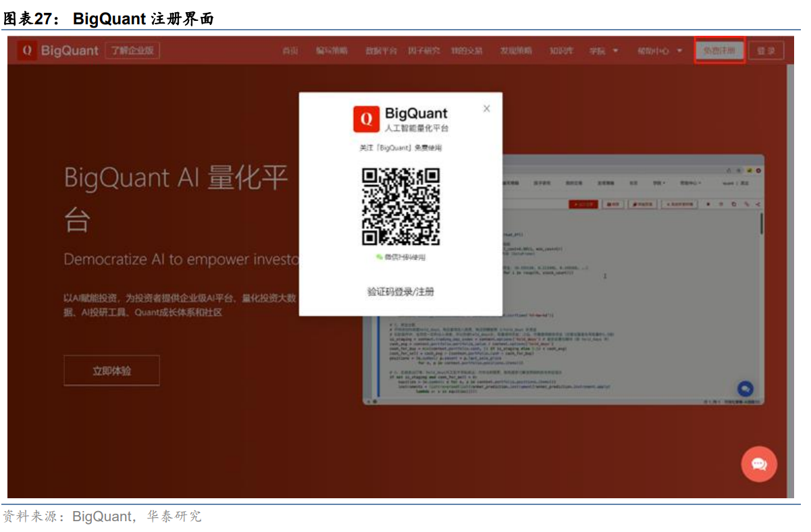
Task: Click the 立即体验 button
Action: [111, 371]
